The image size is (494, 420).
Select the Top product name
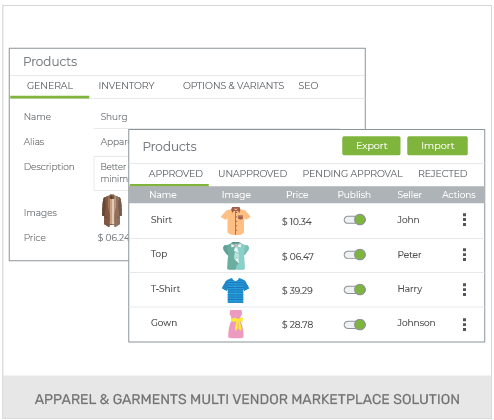[159, 254]
